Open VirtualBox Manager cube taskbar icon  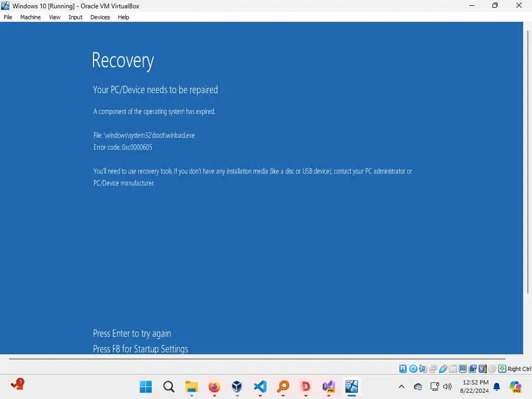(x=237, y=387)
